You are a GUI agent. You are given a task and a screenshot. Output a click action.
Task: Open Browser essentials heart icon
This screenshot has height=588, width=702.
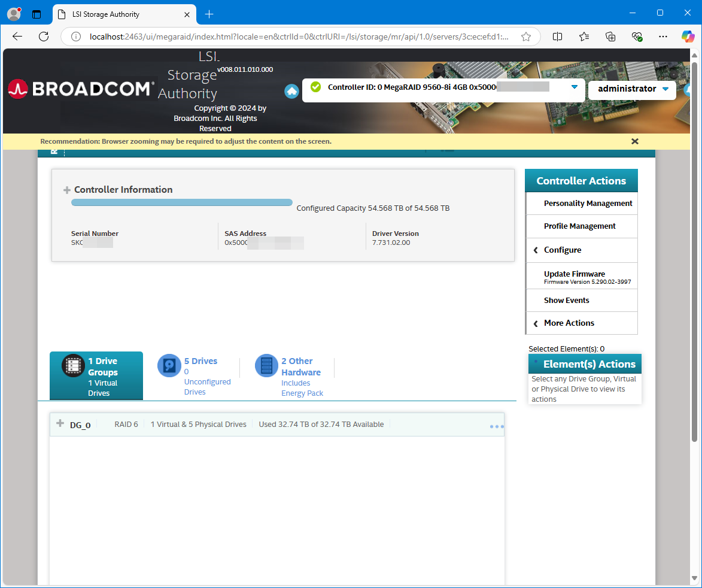point(637,37)
